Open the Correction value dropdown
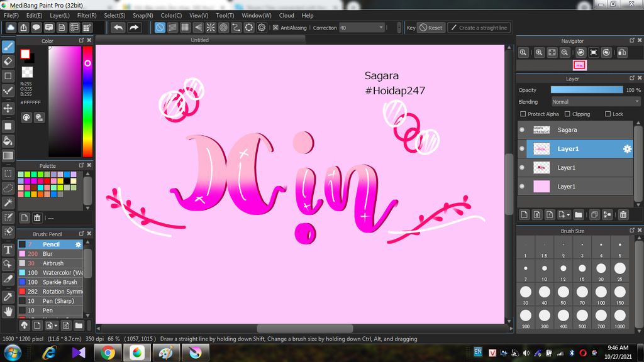This screenshot has height=362, width=644. point(380,28)
